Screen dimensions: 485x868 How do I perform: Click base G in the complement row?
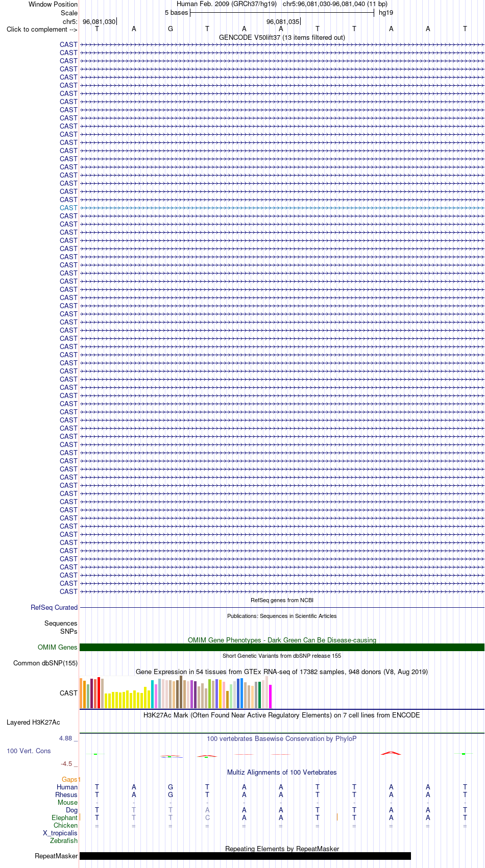pos(171,29)
